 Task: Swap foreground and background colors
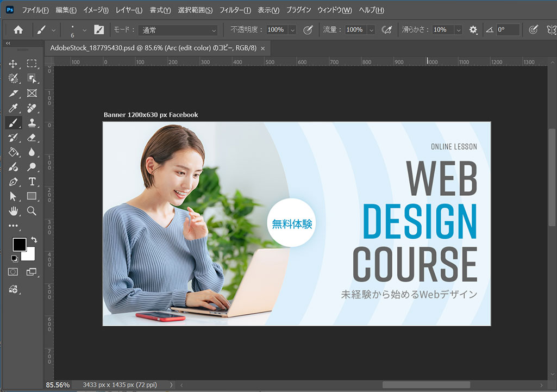[x=34, y=240]
